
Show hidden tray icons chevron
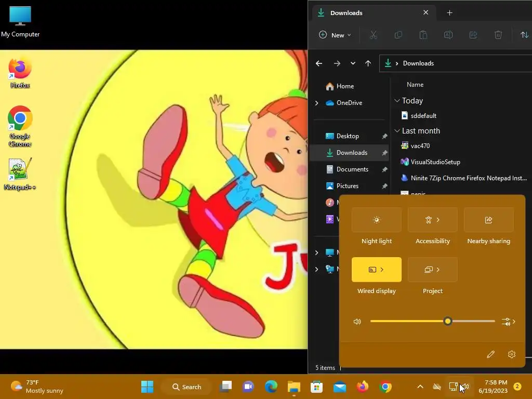[x=420, y=387]
